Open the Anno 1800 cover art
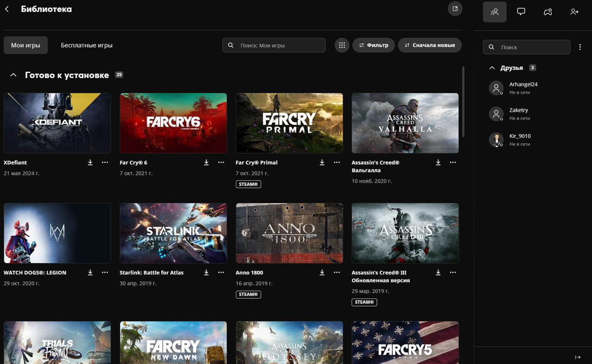Image resolution: width=592 pixels, height=364 pixels. (x=290, y=233)
